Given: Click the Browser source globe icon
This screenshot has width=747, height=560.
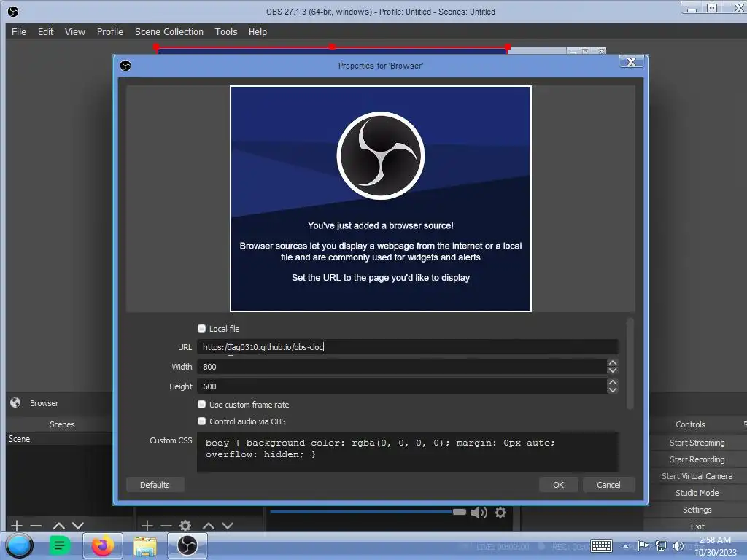Looking at the screenshot, I should [x=15, y=402].
